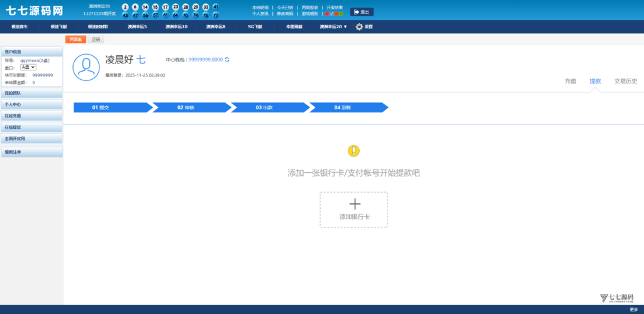Select the 提款 tab
644x314 pixels.
[x=595, y=81]
